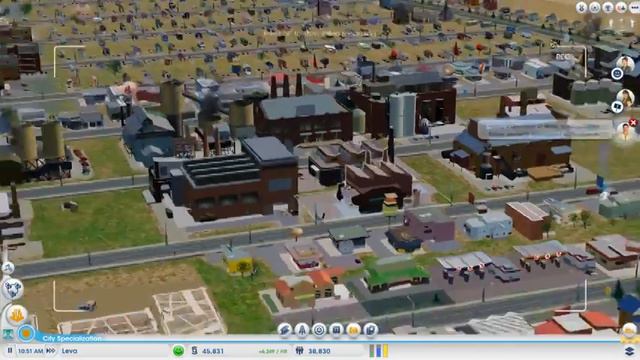This screenshot has width=640, height=360.
Task: Click the smiley badge beside top advisor
Action: pos(617,73)
